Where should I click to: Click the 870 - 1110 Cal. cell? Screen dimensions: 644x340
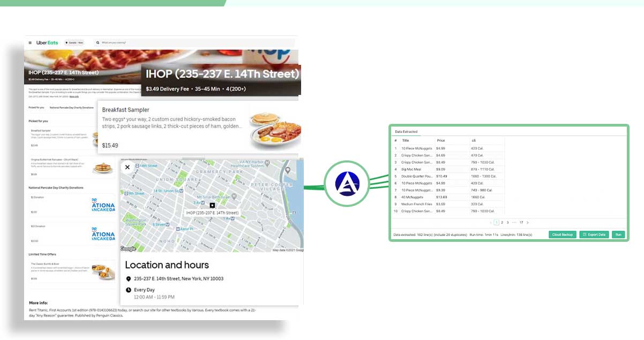(x=482, y=169)
